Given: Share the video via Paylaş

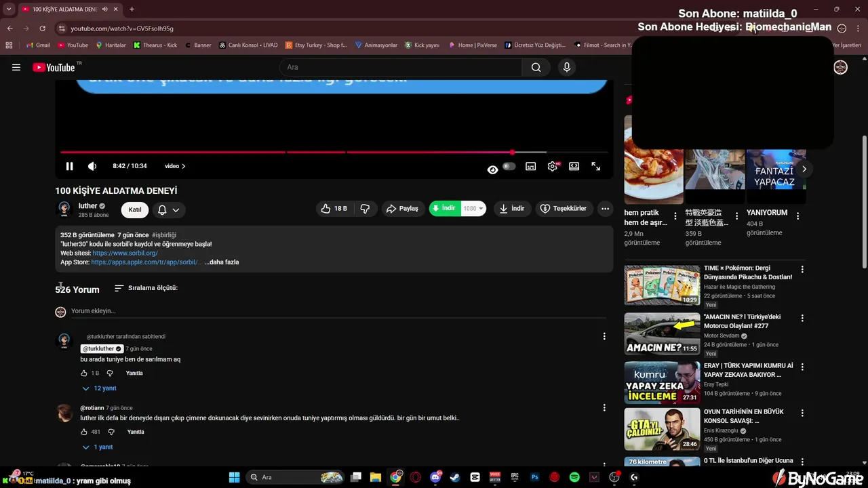Looking at the screenshot, I should (403, 209).
